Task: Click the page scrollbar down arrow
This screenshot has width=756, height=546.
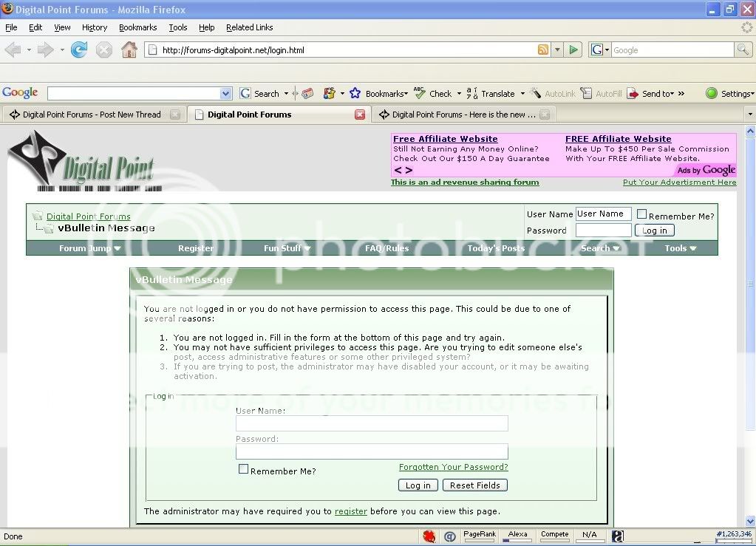Action: (750, 521)
